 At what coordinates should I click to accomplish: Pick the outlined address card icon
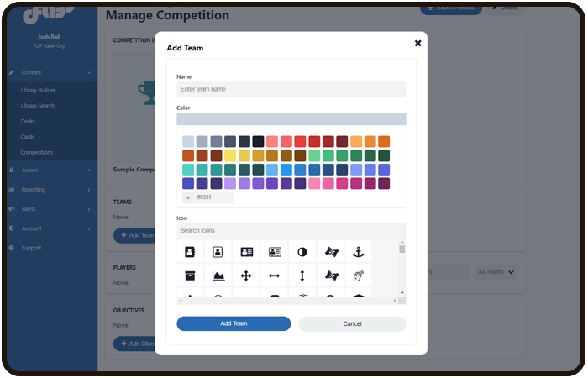275,252
